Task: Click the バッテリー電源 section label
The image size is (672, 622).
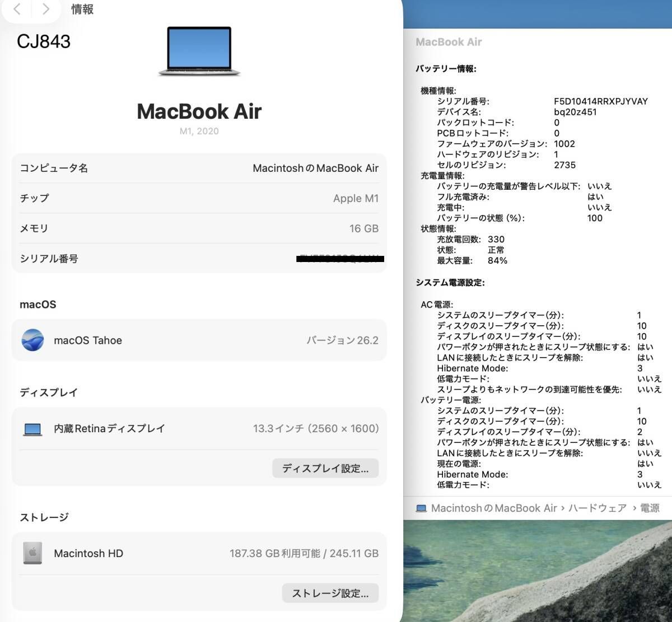Action: coord(451,400)
